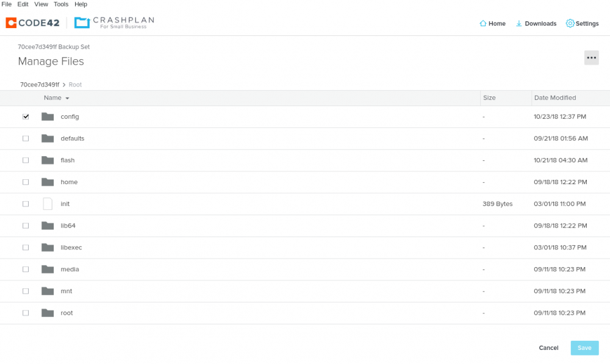Click the 03/01/18 11:00 PM date
The height and width of the screenshot is (364, 610).
click(560, 204)
